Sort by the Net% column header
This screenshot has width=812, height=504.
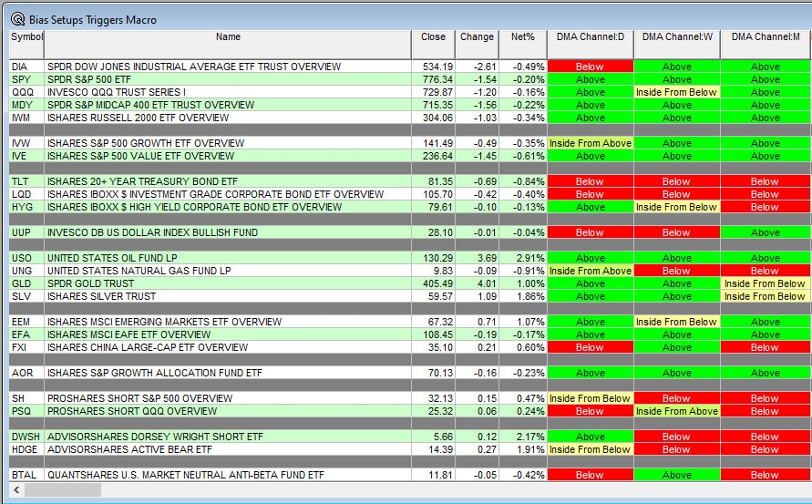[x=523, y=45]
